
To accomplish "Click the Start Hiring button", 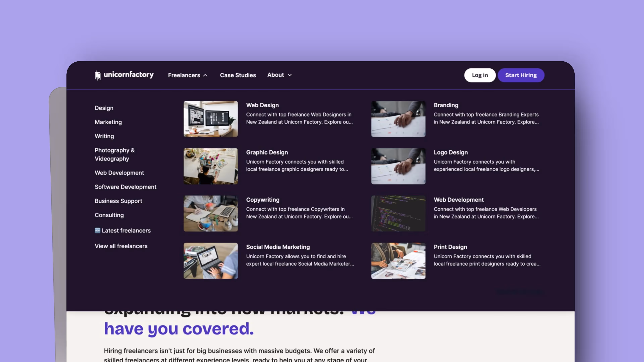I will point(521,75).
